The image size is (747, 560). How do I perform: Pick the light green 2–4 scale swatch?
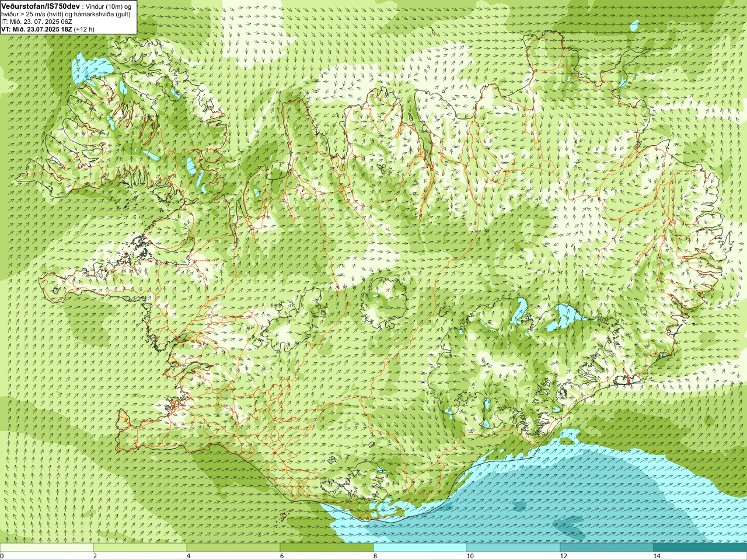140,548
